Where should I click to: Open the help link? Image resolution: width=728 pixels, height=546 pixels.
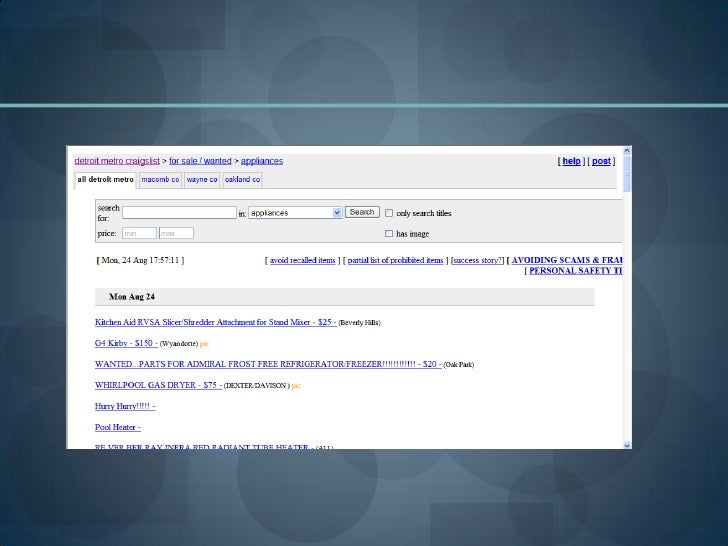[x=572, y=161]
